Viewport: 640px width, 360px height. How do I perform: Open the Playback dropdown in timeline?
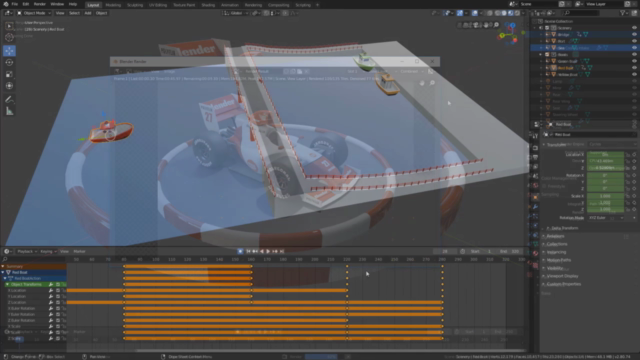click(27, 251)
